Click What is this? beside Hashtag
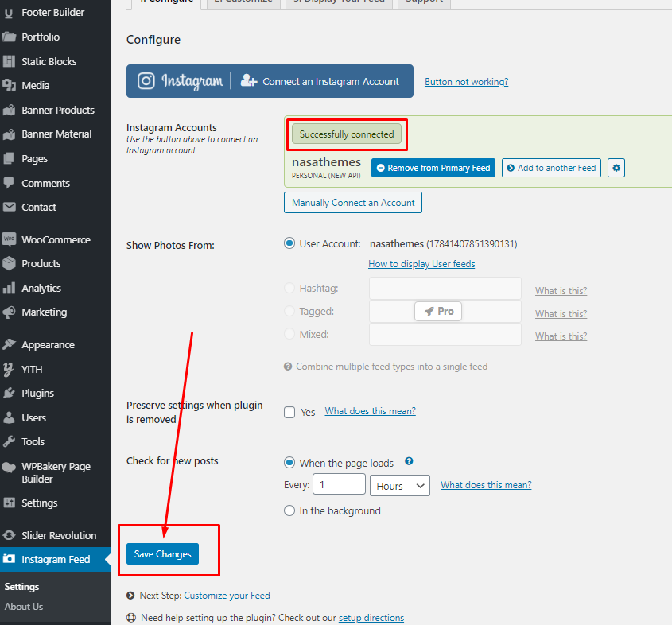Image resolution: width=672 pixels, height=625 pixels. (x=561, y=291)
